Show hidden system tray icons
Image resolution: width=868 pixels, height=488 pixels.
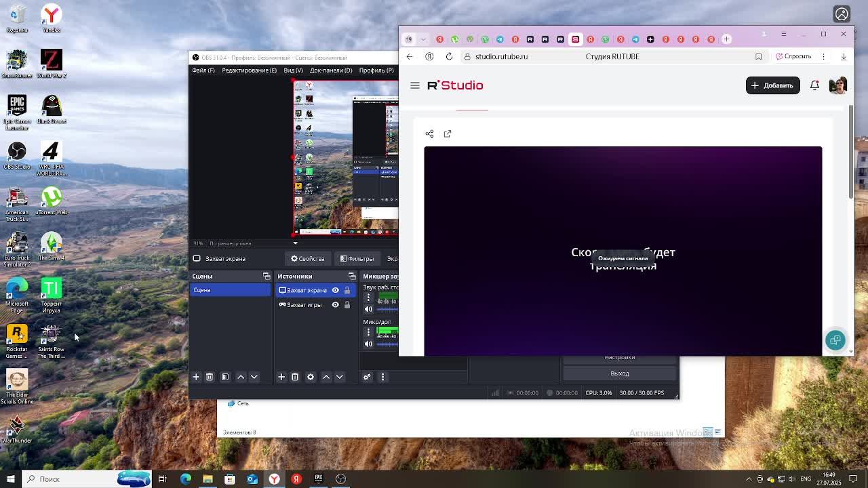(749, 479)
